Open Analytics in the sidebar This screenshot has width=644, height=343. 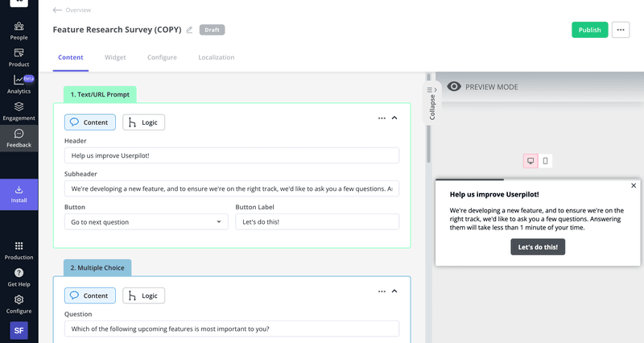click(19, 85)
